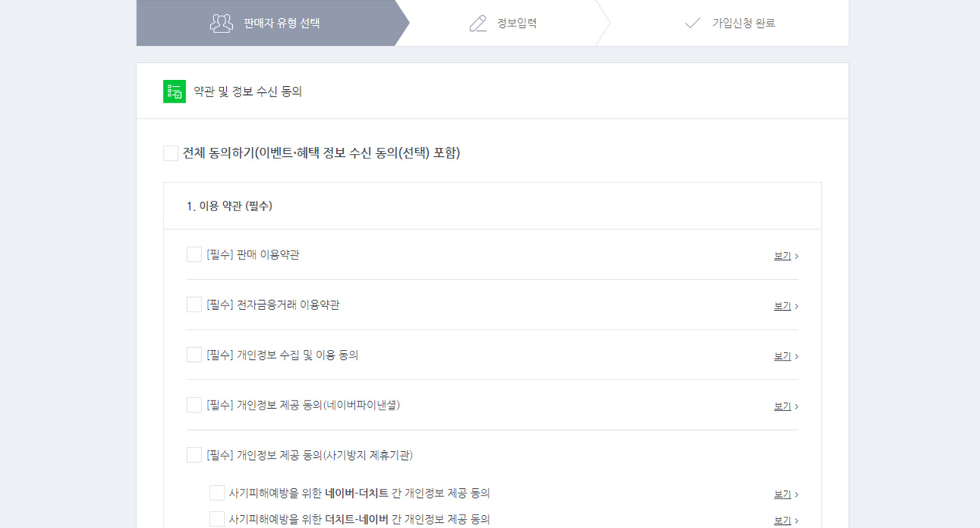Screen dimensions: 980x528
Task: Click the pencil icon beside 정보입력
Action: (478, 23)
